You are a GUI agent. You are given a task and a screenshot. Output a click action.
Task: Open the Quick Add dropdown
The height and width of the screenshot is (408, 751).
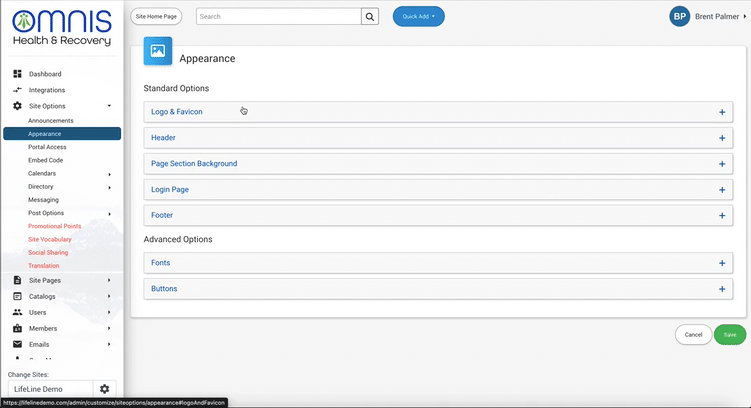coord(418,17)
